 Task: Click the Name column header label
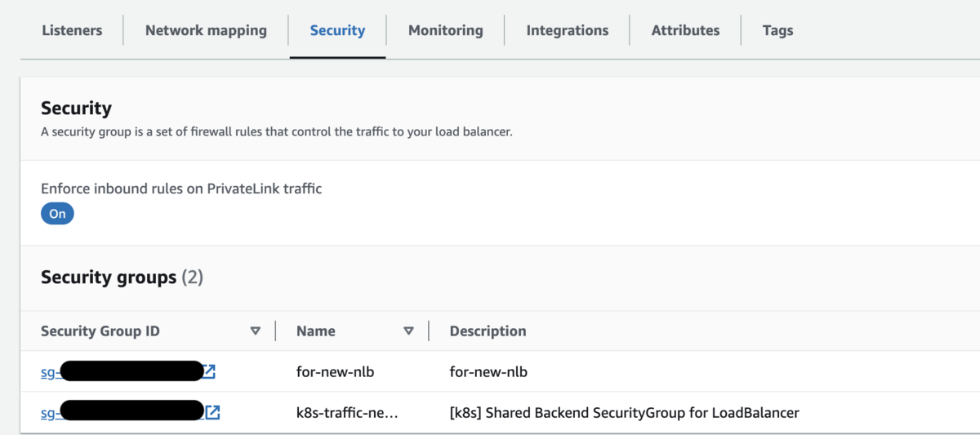pyautogui.click(x=316, y=331)
